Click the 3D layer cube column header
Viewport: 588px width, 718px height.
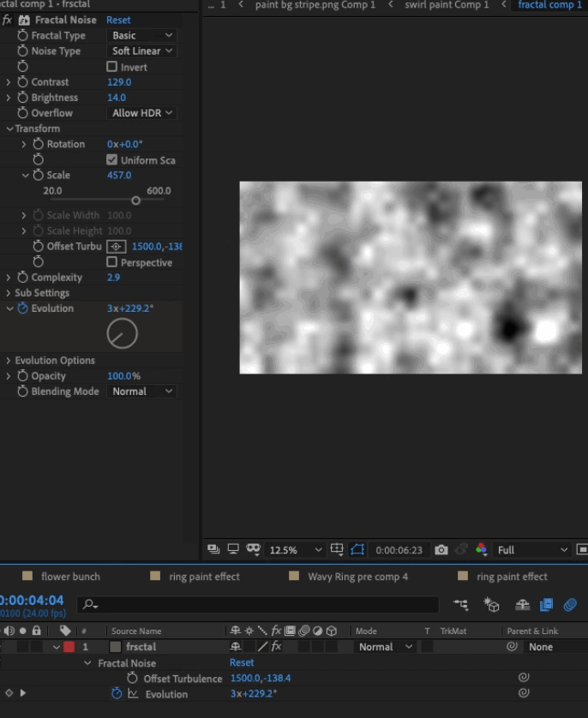click(332, 631)
